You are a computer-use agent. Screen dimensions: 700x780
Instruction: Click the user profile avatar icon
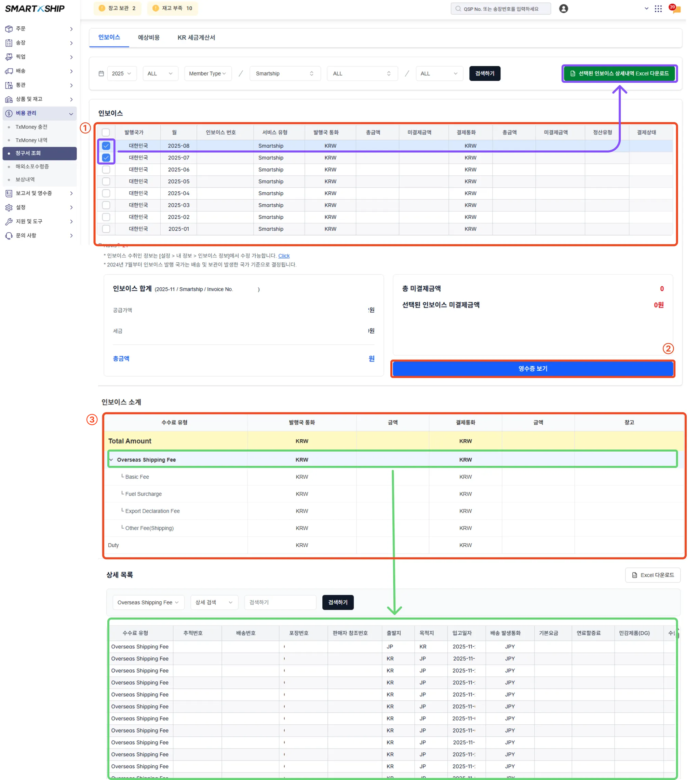click(564, 9)
